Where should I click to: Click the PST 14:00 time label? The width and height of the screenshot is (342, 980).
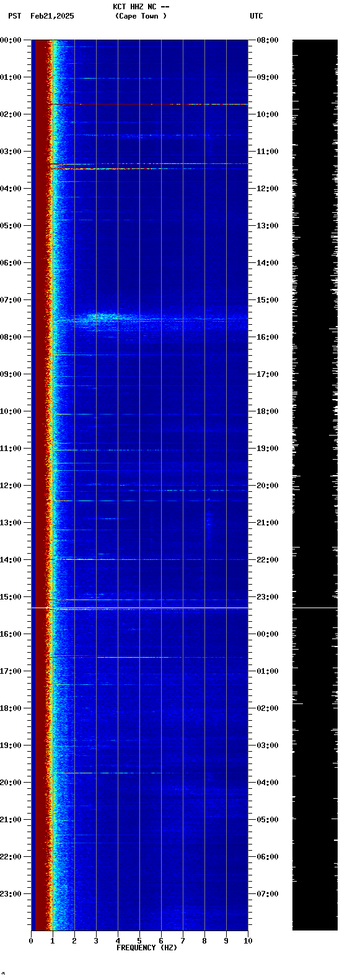[x=11, y=560]
